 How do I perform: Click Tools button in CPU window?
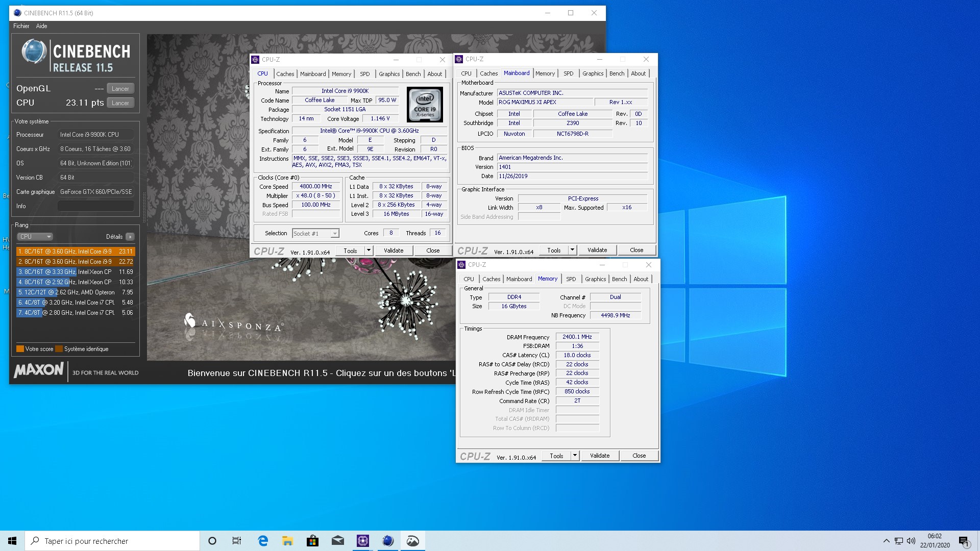pyautogui.click(x=350, y=251)
